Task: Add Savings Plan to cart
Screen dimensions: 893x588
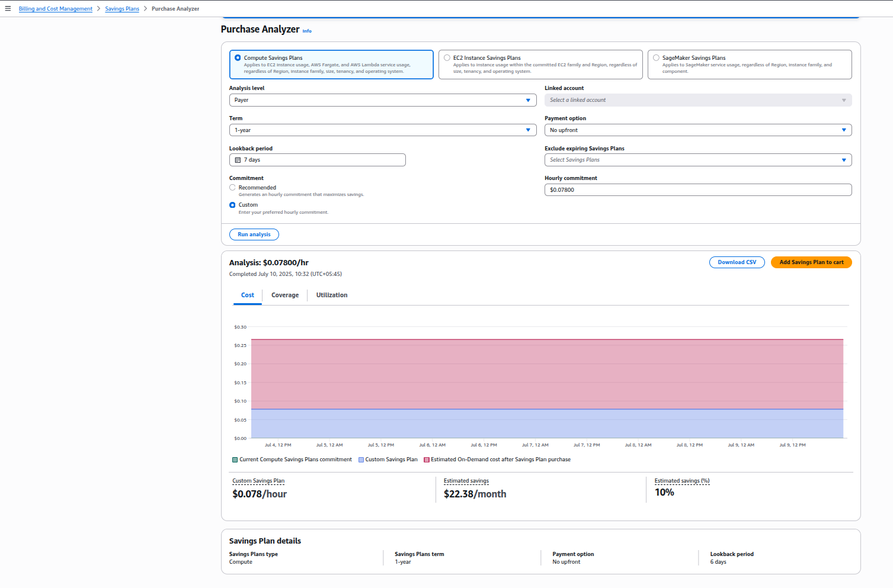Action: 811,262
